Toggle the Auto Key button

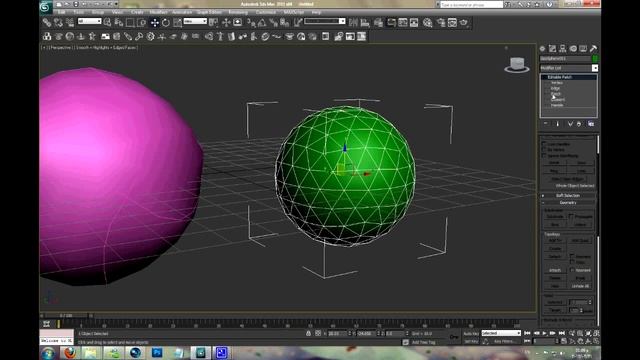click(x=471, y=334)
